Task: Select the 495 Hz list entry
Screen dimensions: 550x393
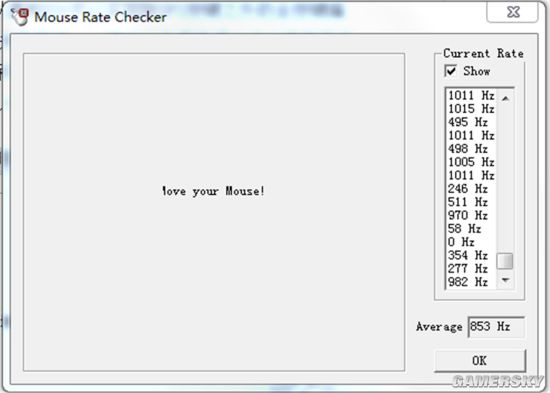Action: [471, 122]
